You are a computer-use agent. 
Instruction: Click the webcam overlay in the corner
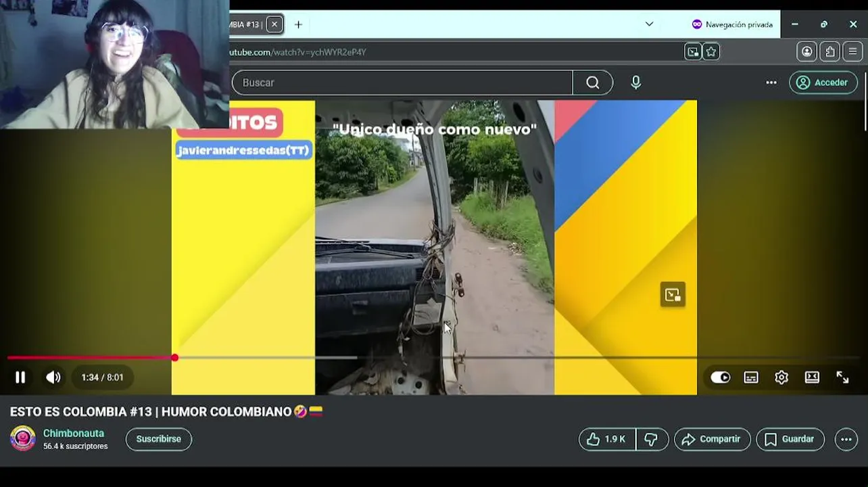coord(115,64)
